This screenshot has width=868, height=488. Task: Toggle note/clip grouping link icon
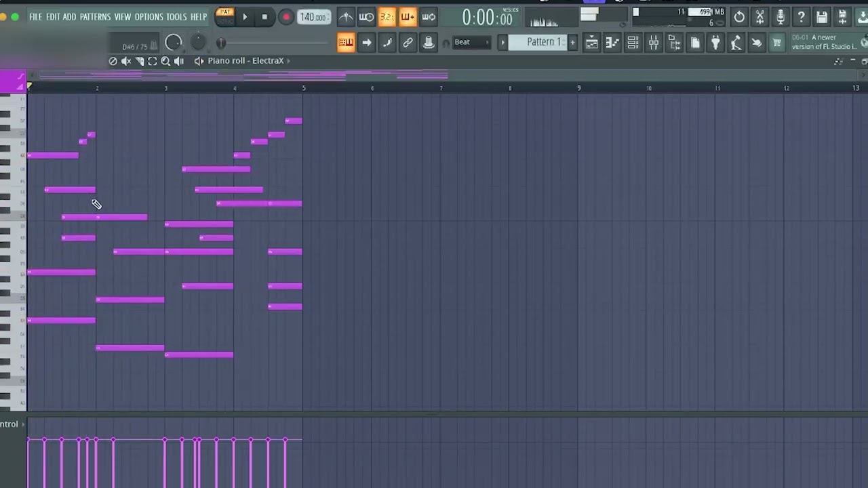click(x=408, y=43)
